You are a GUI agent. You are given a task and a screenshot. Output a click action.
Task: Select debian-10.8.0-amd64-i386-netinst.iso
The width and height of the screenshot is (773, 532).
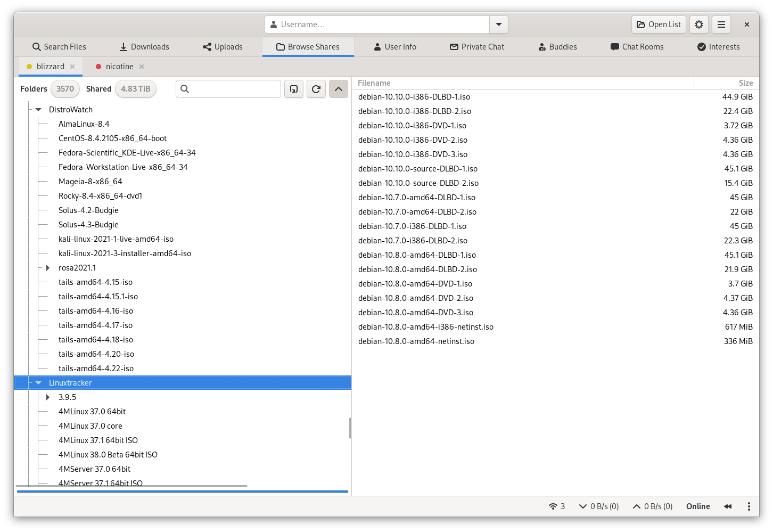click(426, 327)
